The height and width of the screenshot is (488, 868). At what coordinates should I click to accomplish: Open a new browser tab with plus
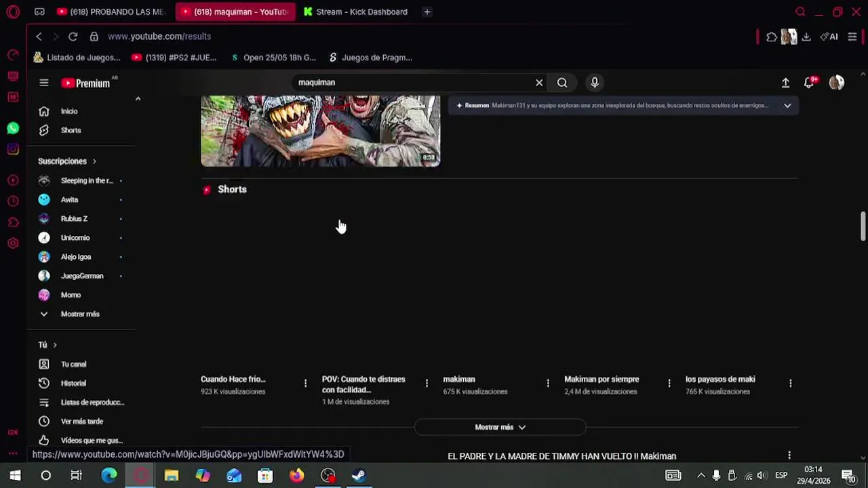pos(427,12)
